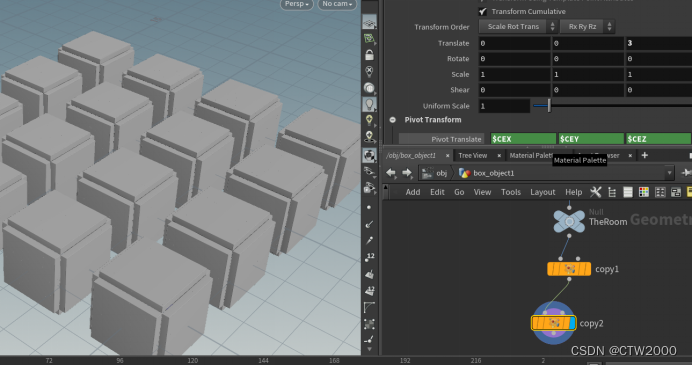Image resolution: width=693 pixels, height=366 pixels.
Task: Collapse the Pivot Transform section
Action: tap(392, 120)
